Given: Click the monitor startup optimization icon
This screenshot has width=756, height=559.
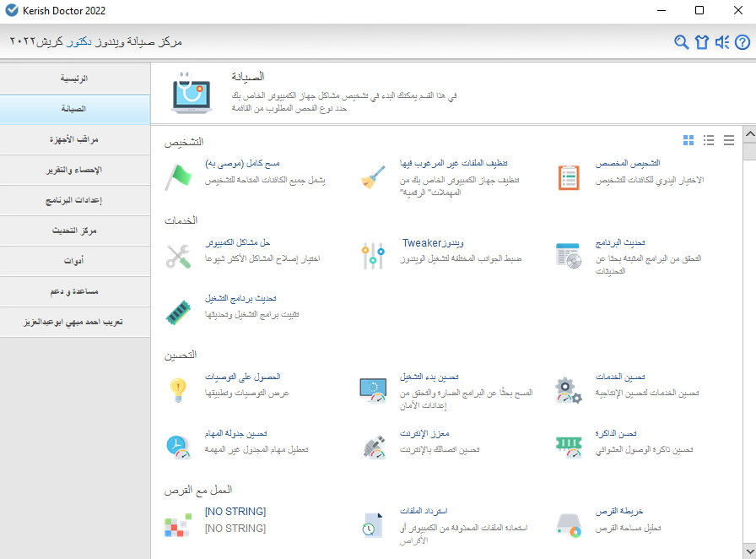Looking at the screenshot, I should (x=373, y=390).
